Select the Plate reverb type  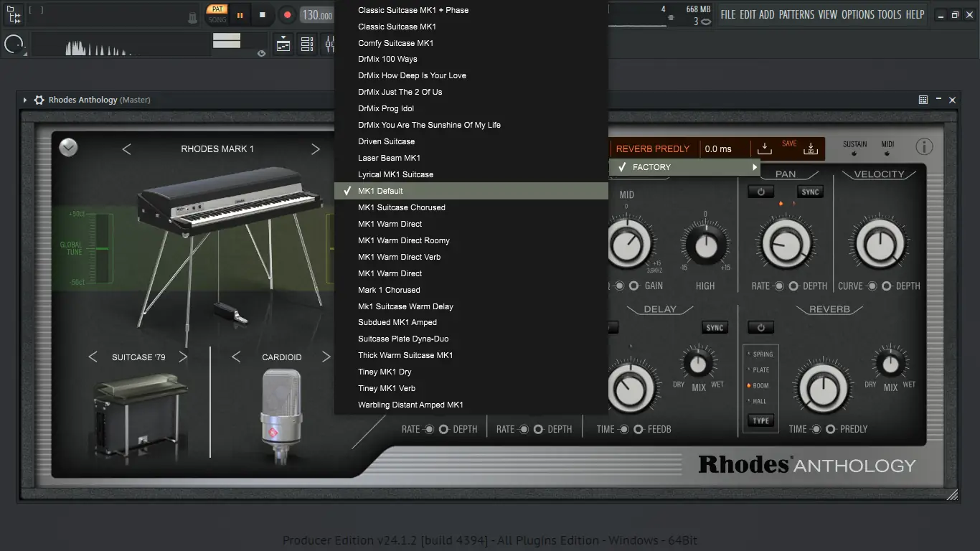[x=759, y=370]
